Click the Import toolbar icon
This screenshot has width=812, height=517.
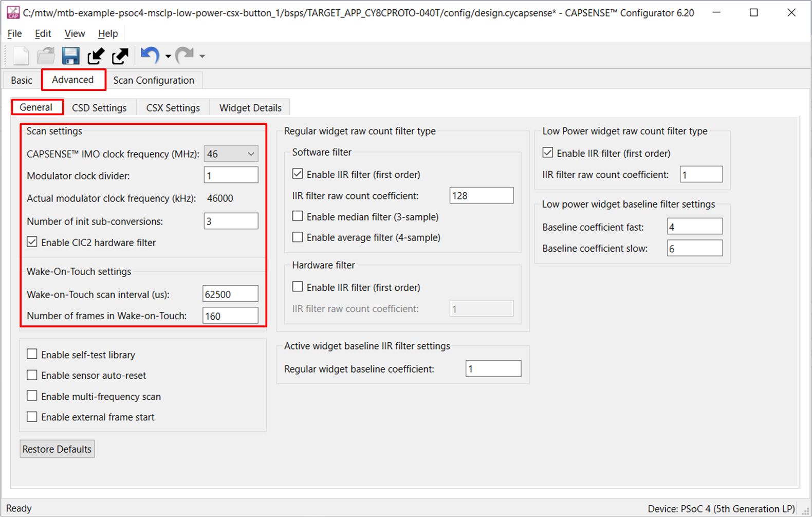[x=96, y=56]
